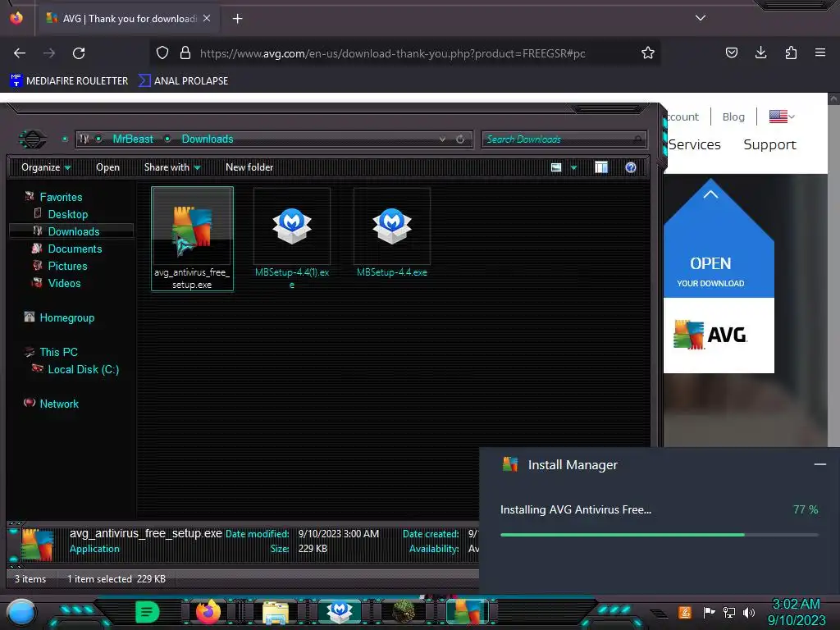The height and width of the screenshot is (630, 840).
Task: Click the AVG installation progress bar
Action: 659,535
